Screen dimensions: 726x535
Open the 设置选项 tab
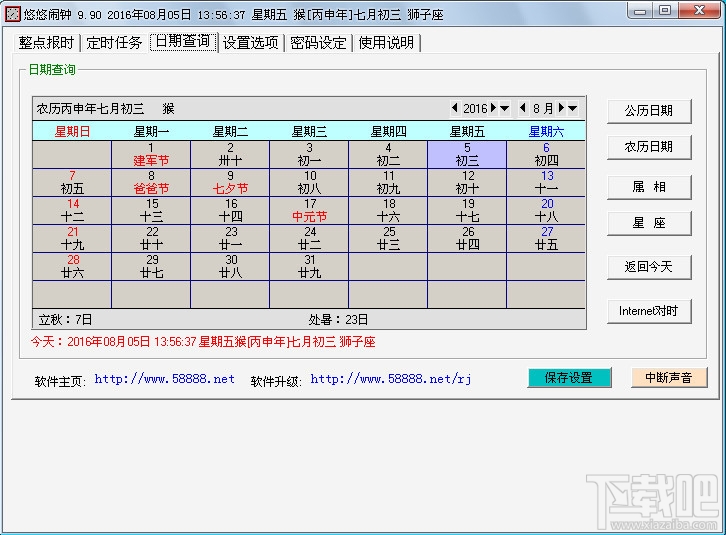click(x=250, y=43)
